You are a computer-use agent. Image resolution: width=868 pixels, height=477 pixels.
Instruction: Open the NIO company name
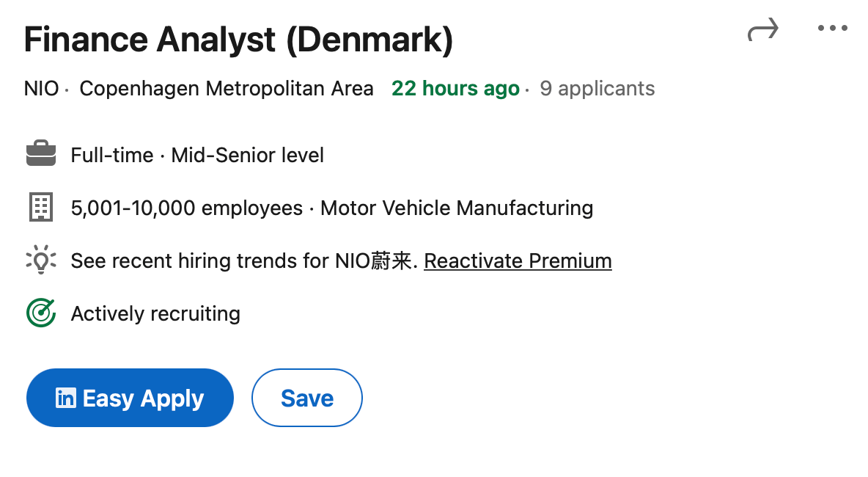(x=42, y=88)
